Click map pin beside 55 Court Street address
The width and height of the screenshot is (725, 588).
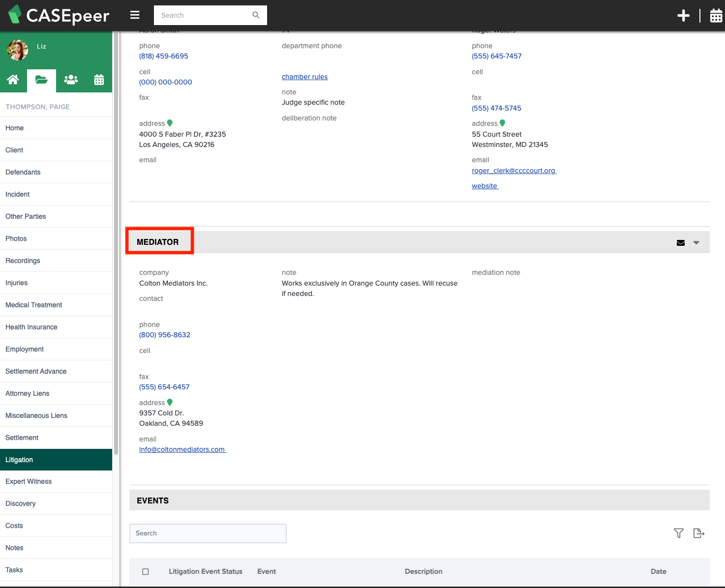tap(502, 123)
